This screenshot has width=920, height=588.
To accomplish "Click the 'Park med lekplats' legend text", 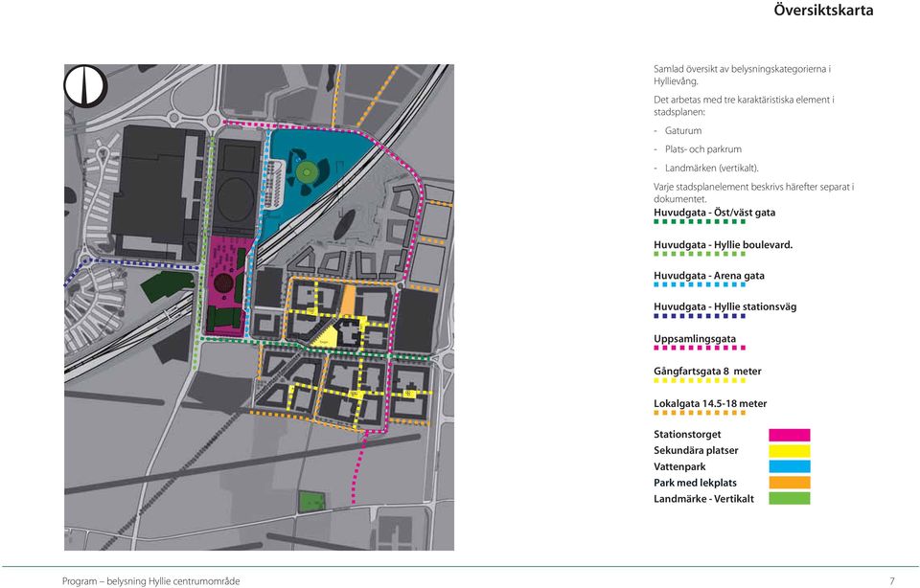I will point(695,483).
